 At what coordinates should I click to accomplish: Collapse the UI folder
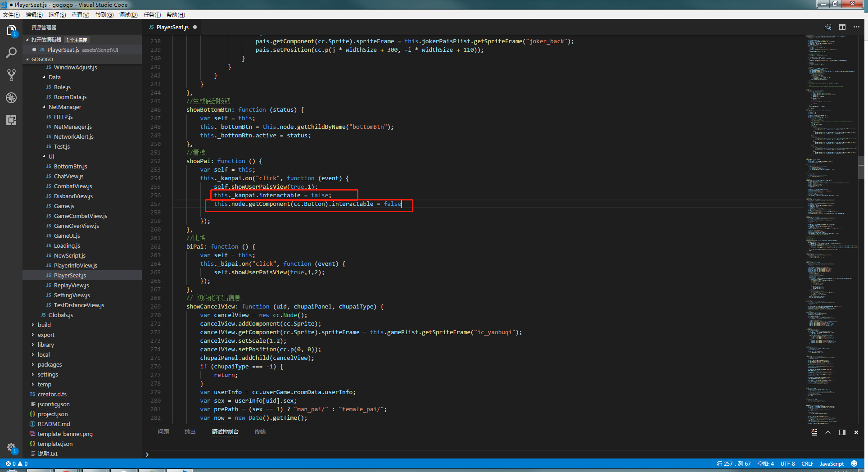tap(44, 156)
